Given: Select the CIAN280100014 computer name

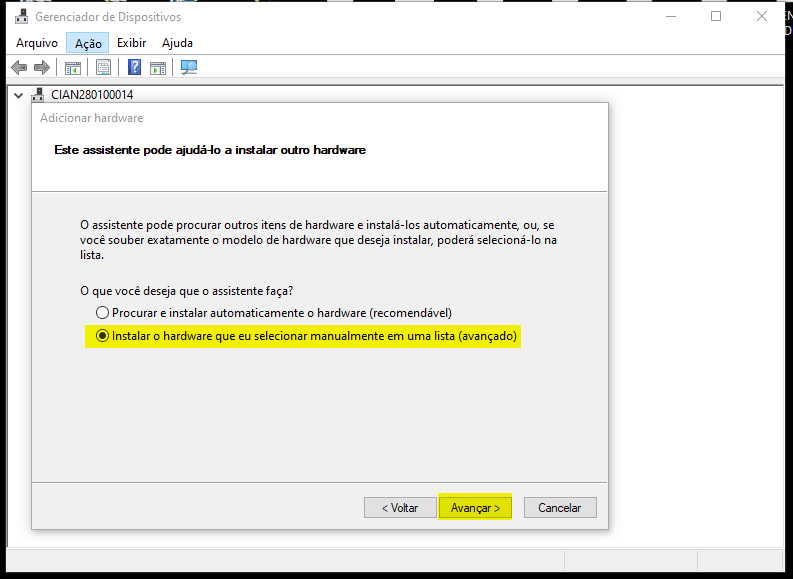Looking at the screenshot, I should tap(92, 95).
